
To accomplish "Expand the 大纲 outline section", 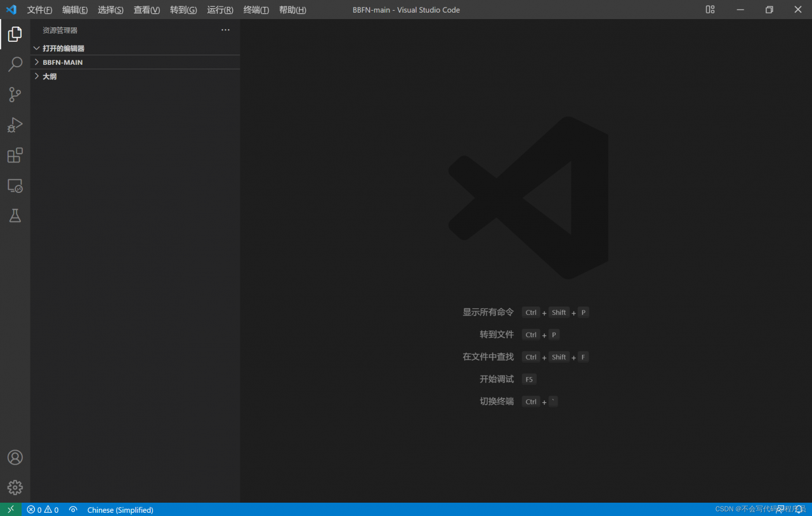I will 135,76.
